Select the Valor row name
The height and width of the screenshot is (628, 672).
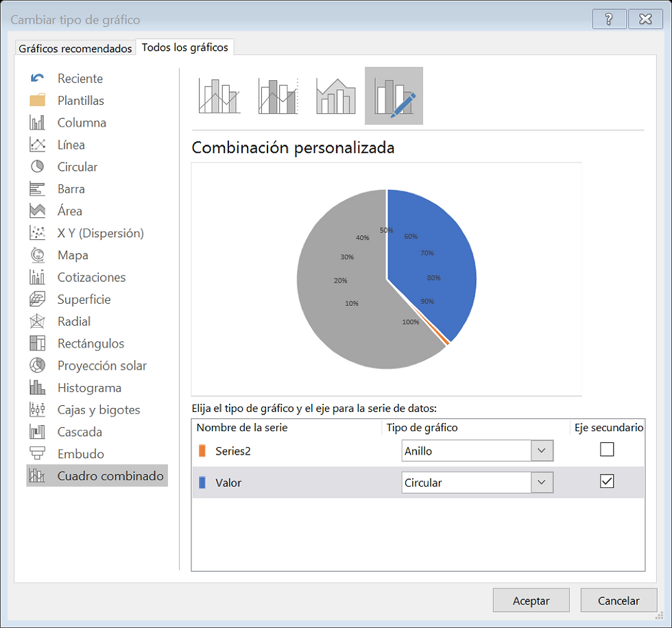click(x=228, y=483)
